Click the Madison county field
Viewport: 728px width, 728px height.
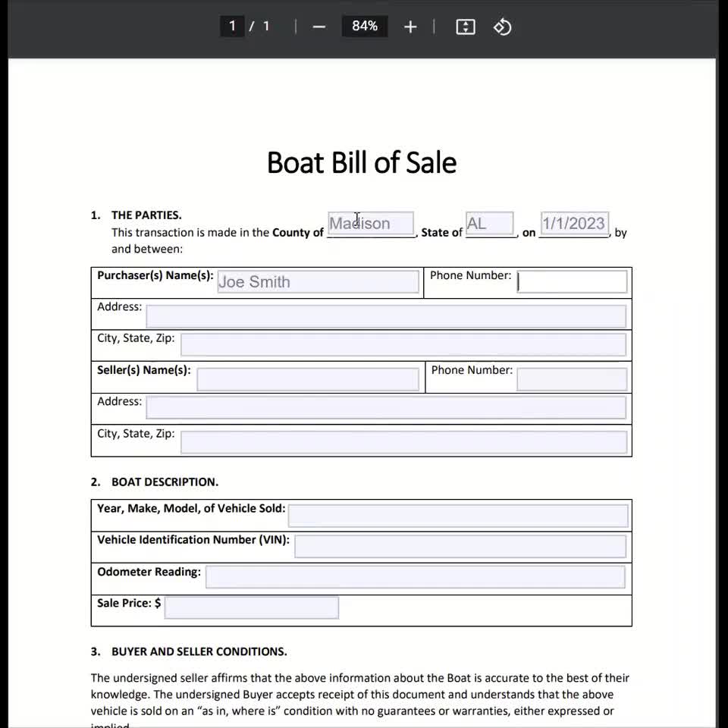(370, 222)
